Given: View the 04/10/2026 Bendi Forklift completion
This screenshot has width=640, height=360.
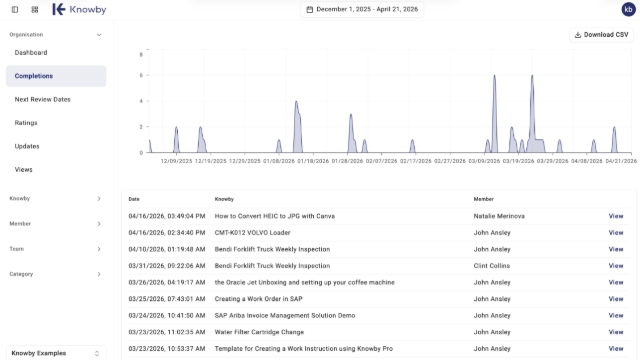Looking at the screenshot, I should click(616, 249).
